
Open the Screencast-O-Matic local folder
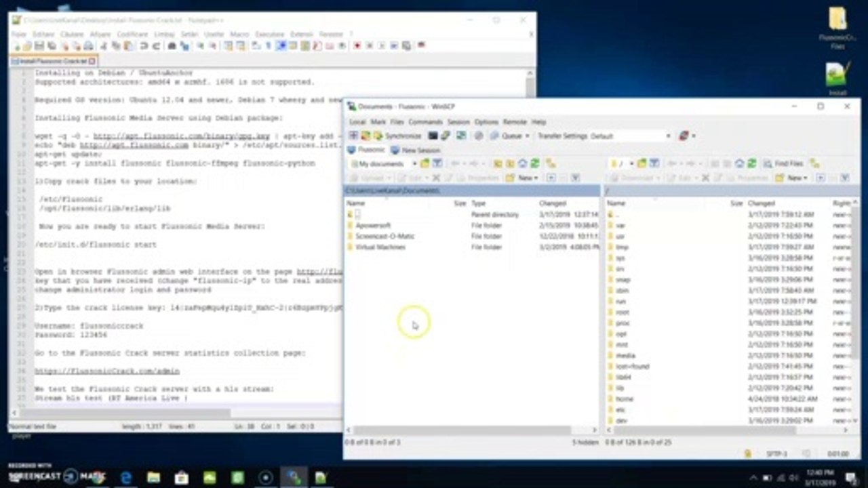pyautogui.click(x=384, y=236)
